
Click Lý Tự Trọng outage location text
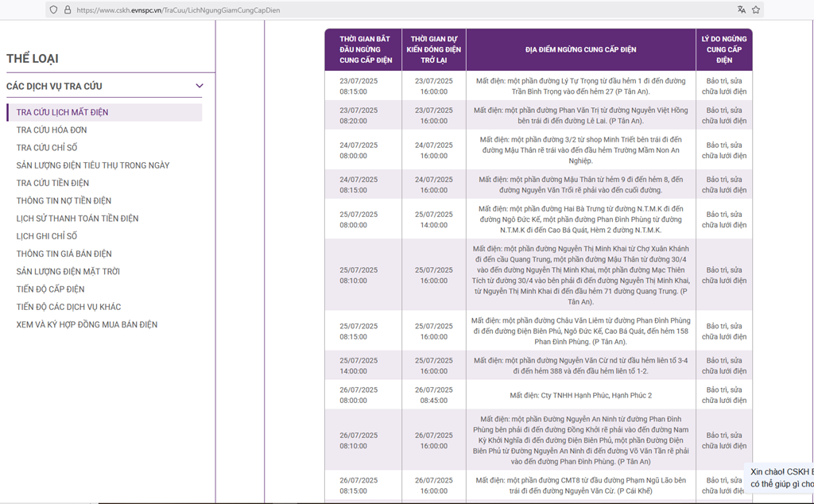[581, 86]
